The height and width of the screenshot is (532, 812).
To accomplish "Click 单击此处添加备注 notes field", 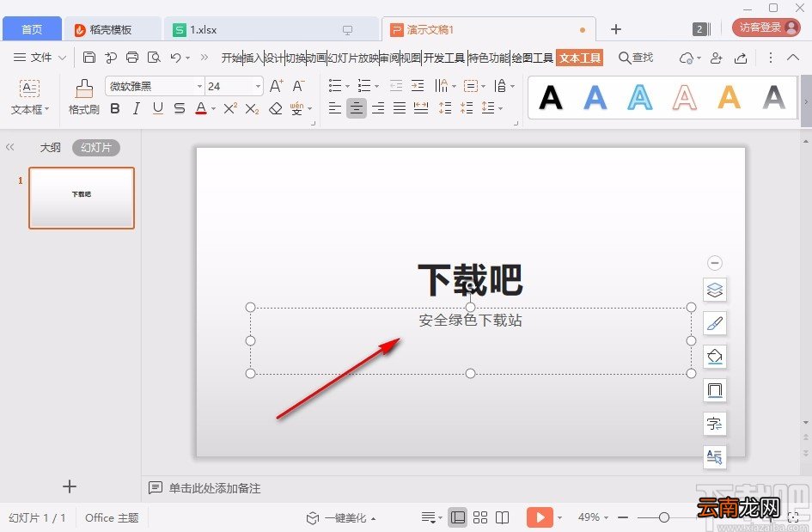I will (215, 488).
